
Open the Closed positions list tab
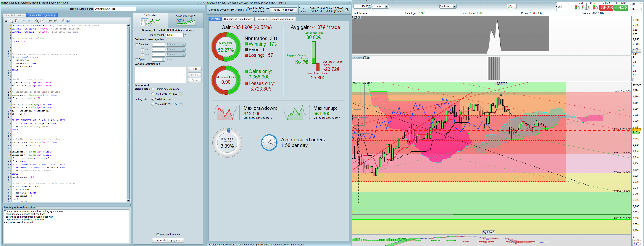coord(283,19)
